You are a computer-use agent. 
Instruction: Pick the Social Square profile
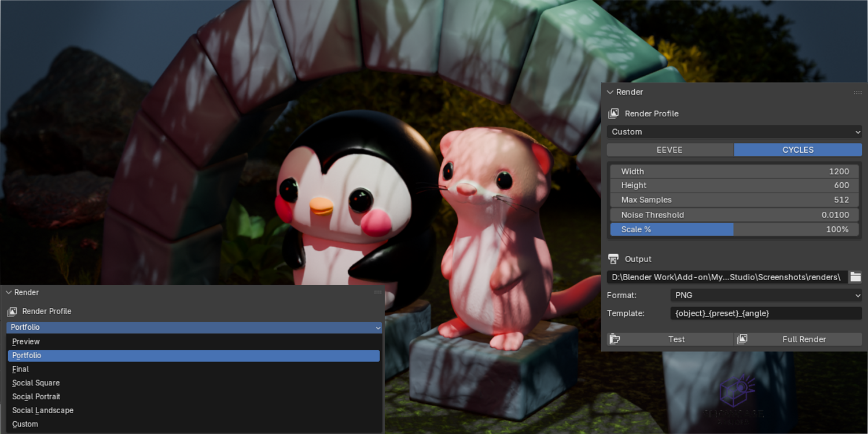click(x=194, y=383)
